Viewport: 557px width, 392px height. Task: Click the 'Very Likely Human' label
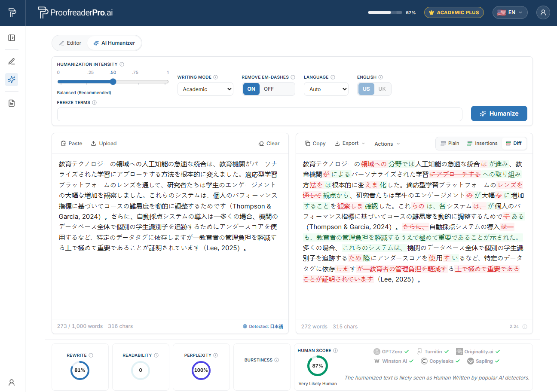tap(318, 383)
